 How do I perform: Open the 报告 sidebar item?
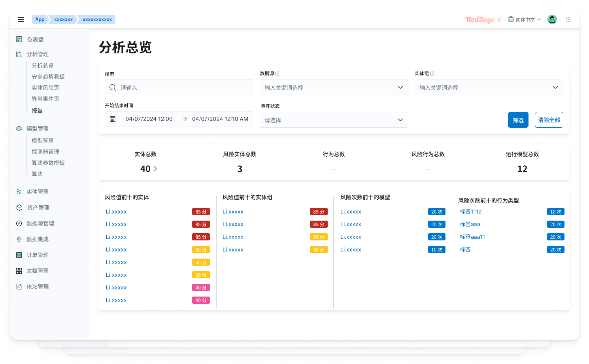point(37,110)
